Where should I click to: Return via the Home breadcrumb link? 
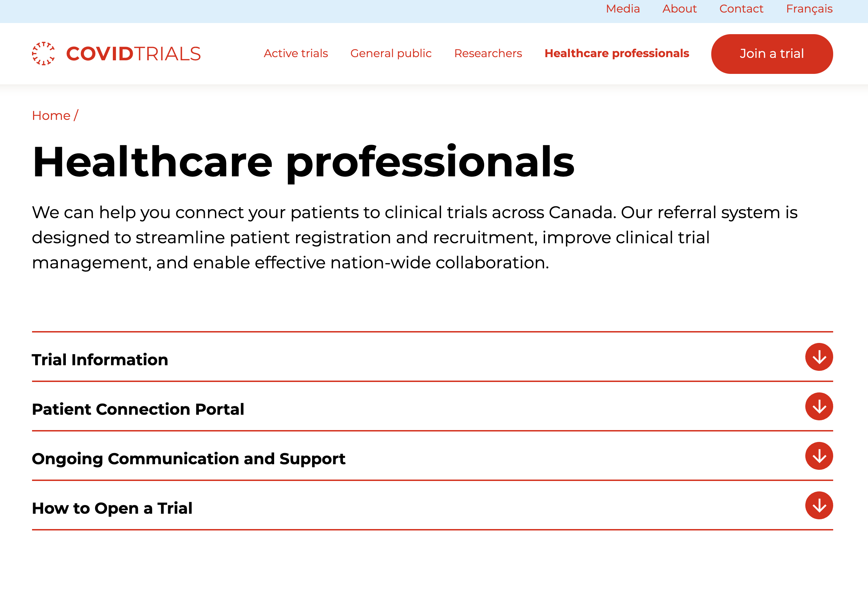(x=51, y=115)
